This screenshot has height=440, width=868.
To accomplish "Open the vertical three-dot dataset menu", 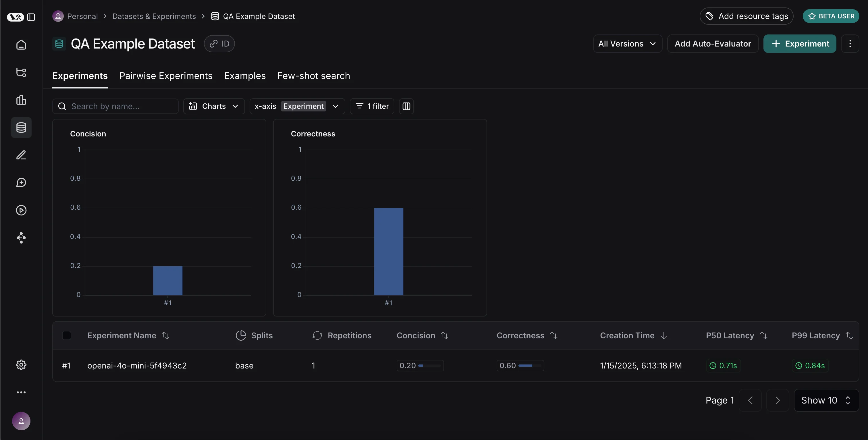I will (850, 44).
